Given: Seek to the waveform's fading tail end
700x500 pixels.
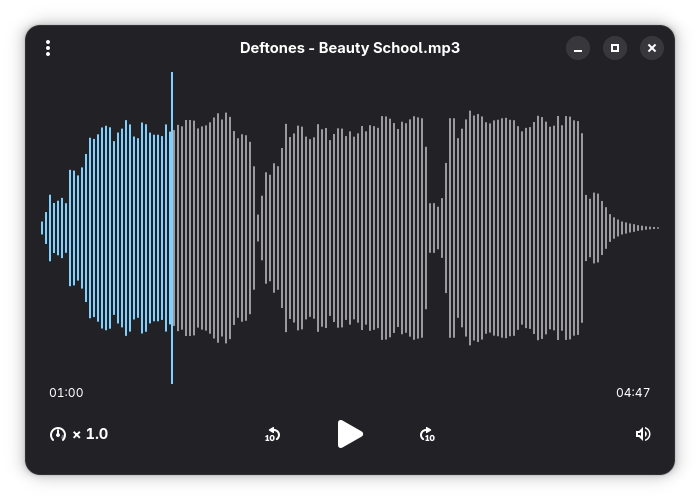Looking at the screenshot, I should 636,228.
